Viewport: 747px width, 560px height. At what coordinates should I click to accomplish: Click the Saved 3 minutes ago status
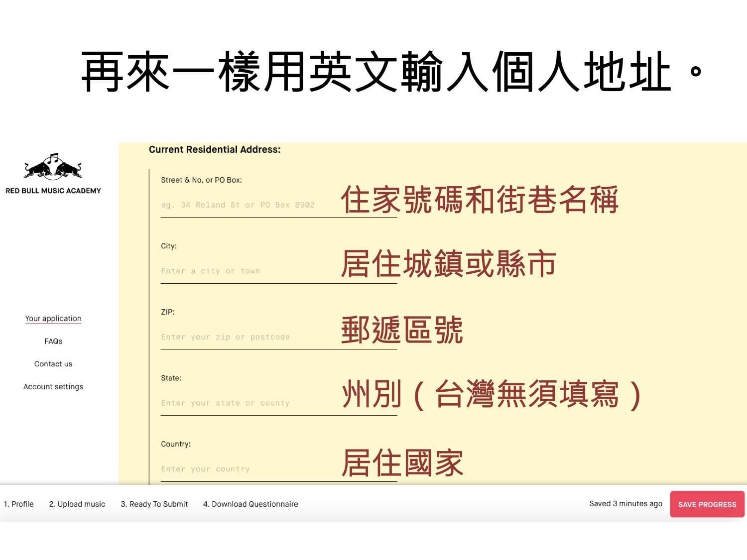click(x=625, y=504)
